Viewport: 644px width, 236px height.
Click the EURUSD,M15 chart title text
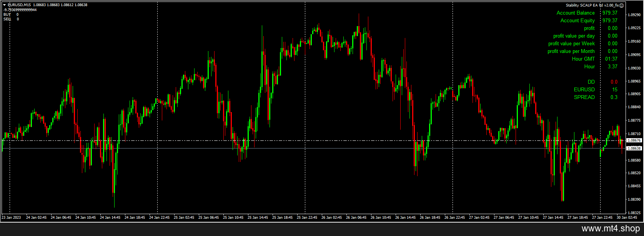(19, 5)
